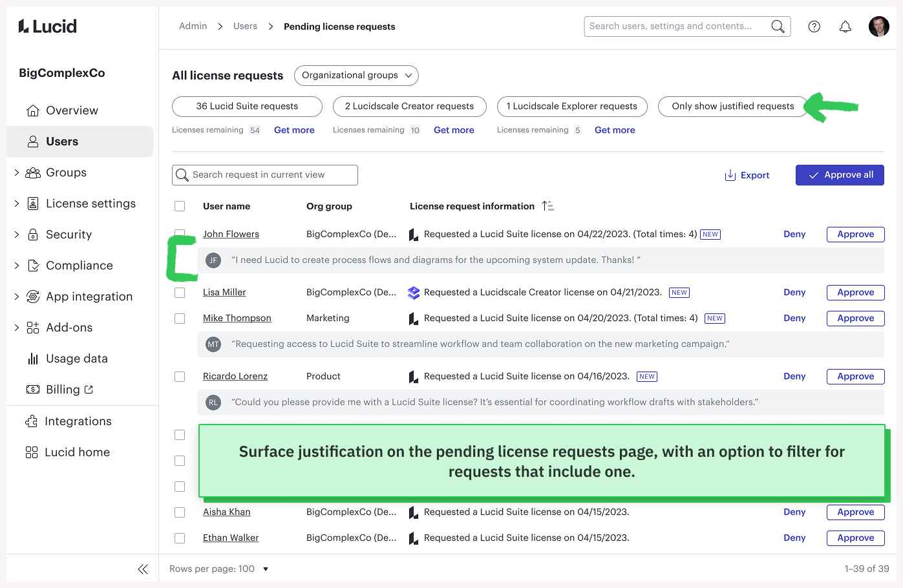This screenshot has width=903, height=588.
Task: Click the Lucidscale icon in Lisa Miller's row
Action: pyautogui.click(x=414, y=293)
